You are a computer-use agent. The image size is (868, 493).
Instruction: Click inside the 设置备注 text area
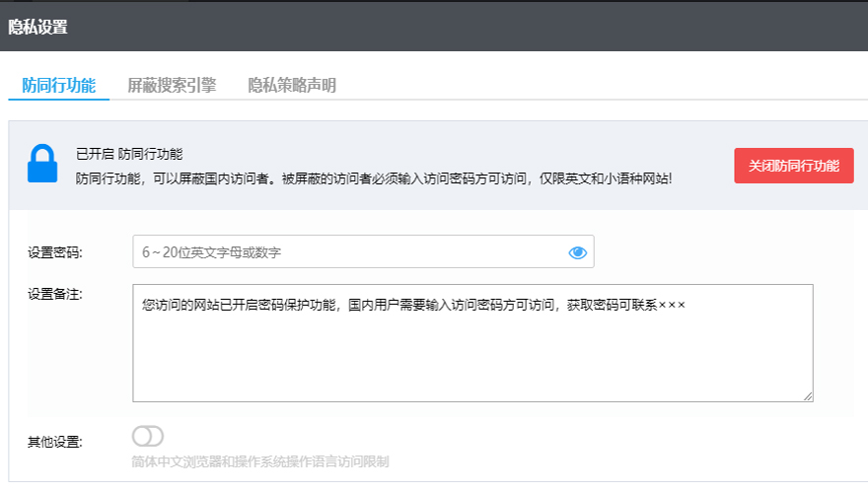click(472, 355)
